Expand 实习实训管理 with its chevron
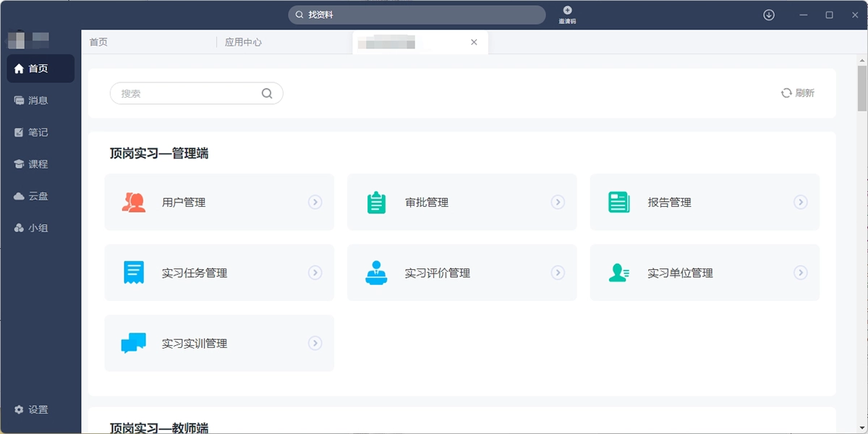The image size is (868, 434). pos(315,343)
